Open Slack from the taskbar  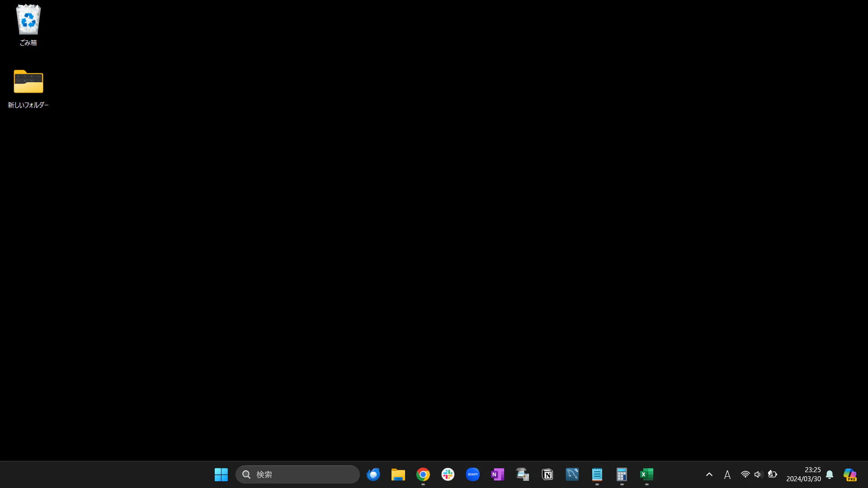pos(448,474)
